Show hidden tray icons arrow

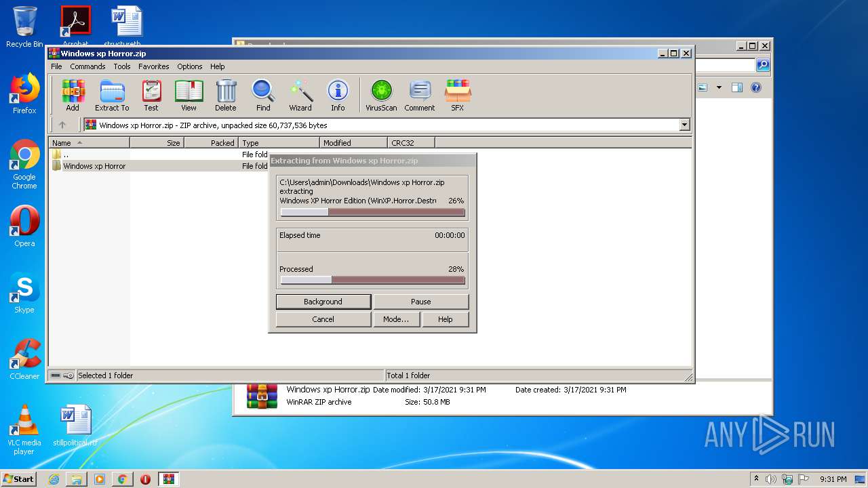[x=756, y=479]
